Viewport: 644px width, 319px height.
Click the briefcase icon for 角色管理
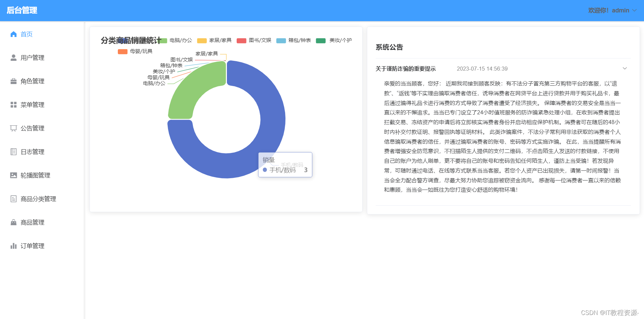[x=13, y=81]
